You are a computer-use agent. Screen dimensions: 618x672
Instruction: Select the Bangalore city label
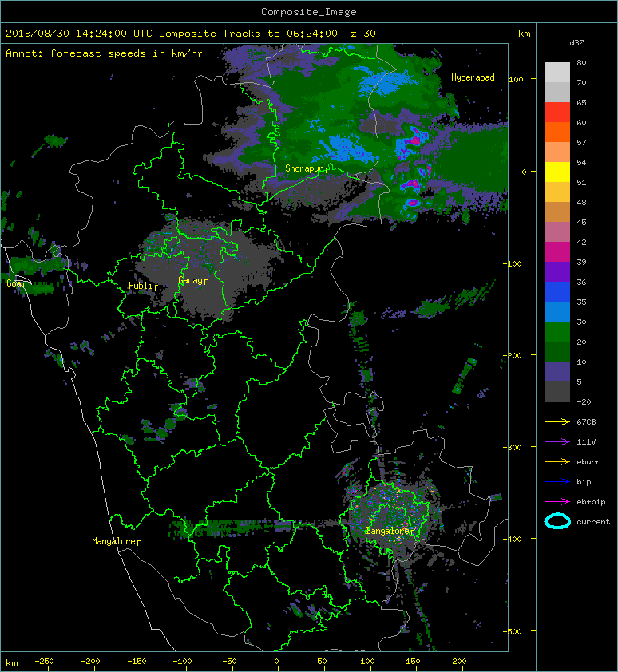click(x=390, y=531)
